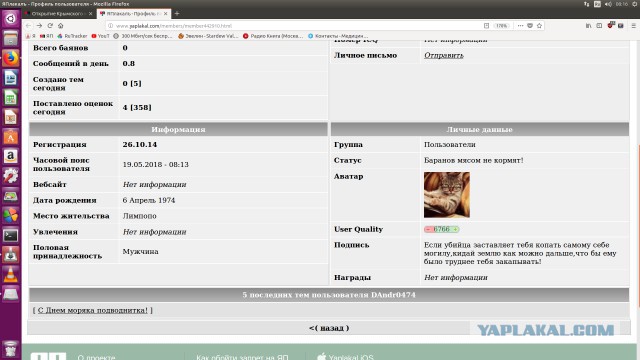The image size is (640, 360).
Task: Open Amazon launcher icon
Action: click(x=11, y=156)
